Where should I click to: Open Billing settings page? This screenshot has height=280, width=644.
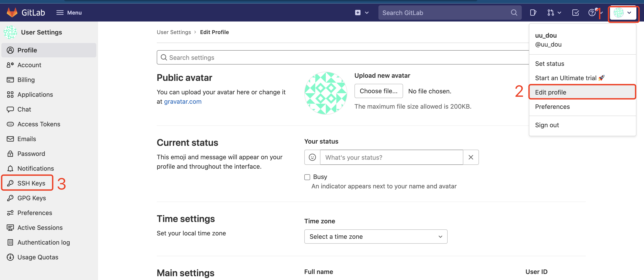coord(49,80)
